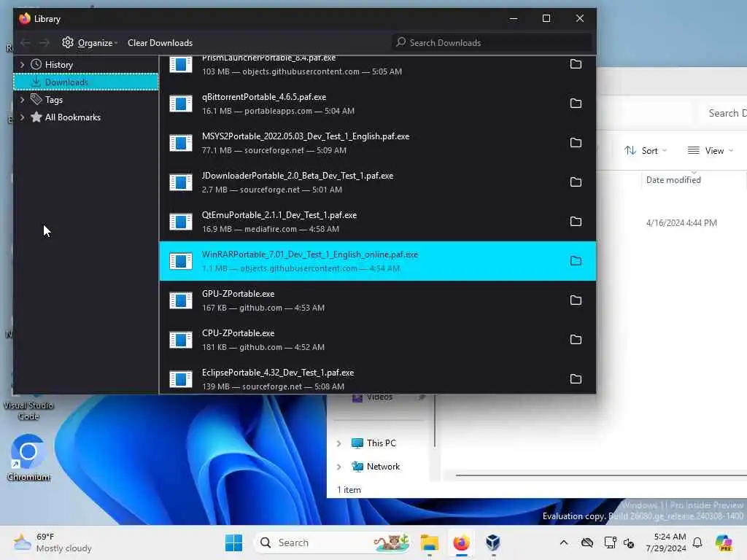Click the MSYS2Portable file type icon
Image resolution: width=747 pixels, height=560 pixels.
coord(181,143)
